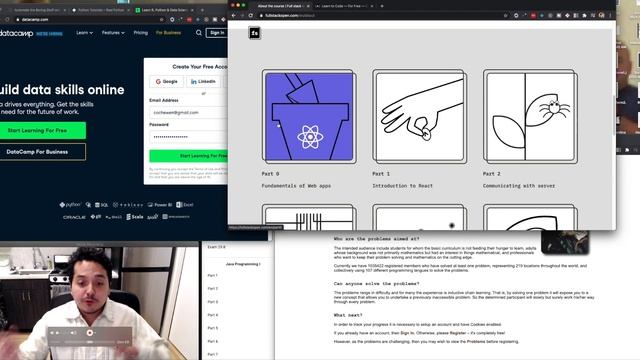
Task: Click the Password field on DataCamp
Action: click(189, 137)
